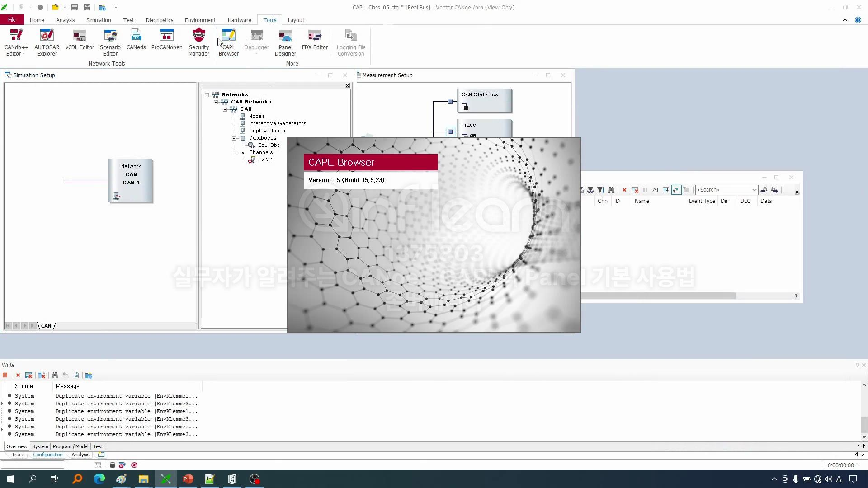Select the Program / Model tab
Screen dimensions: 868x488
click(71, 446)
